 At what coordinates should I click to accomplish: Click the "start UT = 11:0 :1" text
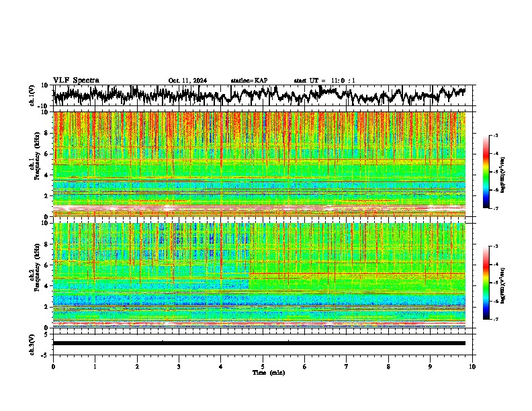click(x=324, y=81)
